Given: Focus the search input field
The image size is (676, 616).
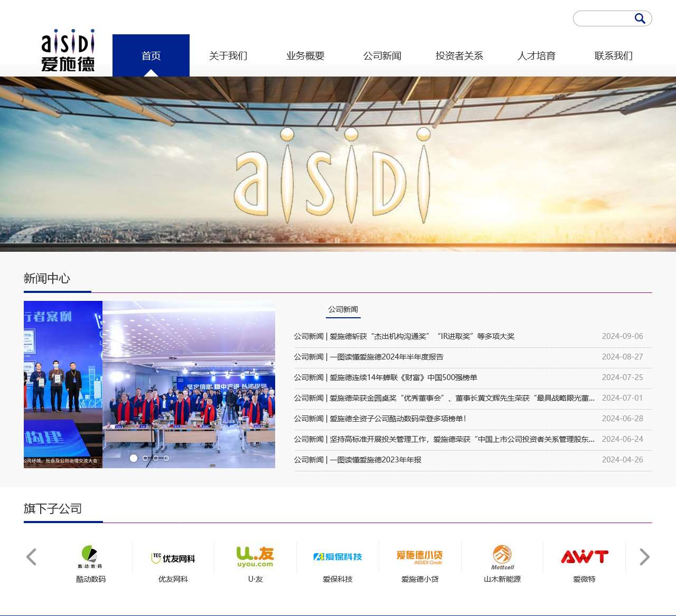Looking at the screenshot, I should coord(604,18).
